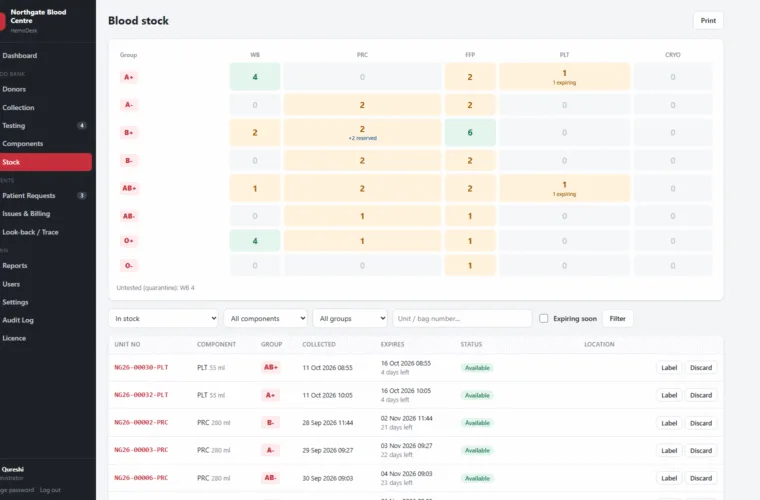
Task: Enable the Expiring soon checkbox
Action: (544, 318)
